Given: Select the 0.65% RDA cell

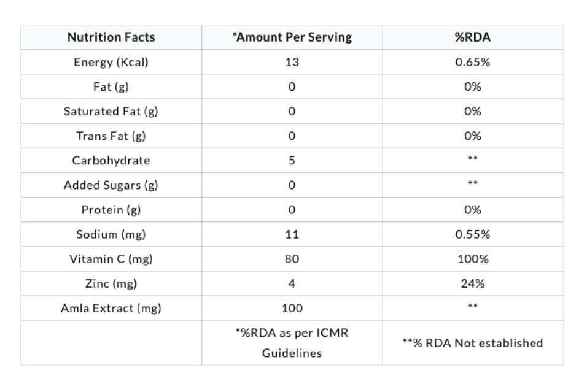Looking at the screenshot, I should click(x=473, y=62).
